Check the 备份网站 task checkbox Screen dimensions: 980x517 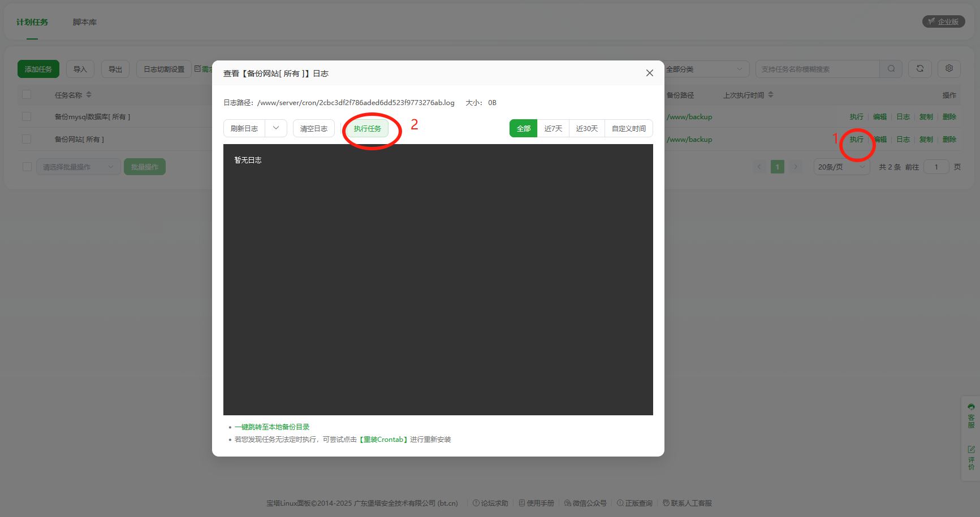[27, 139]
